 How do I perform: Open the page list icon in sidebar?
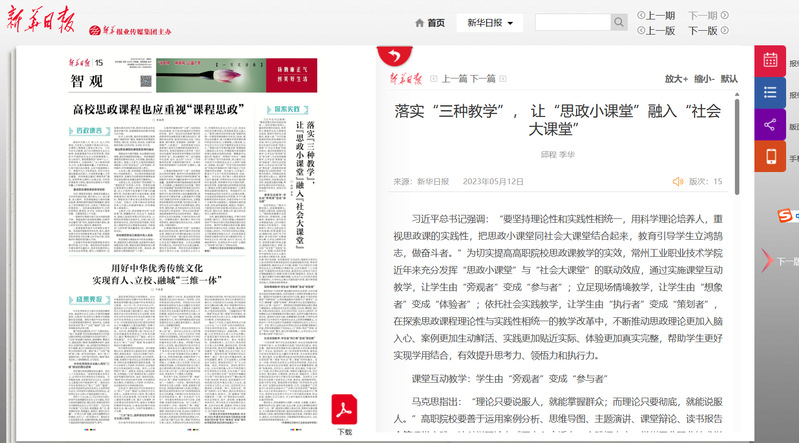tap(770, 93)
